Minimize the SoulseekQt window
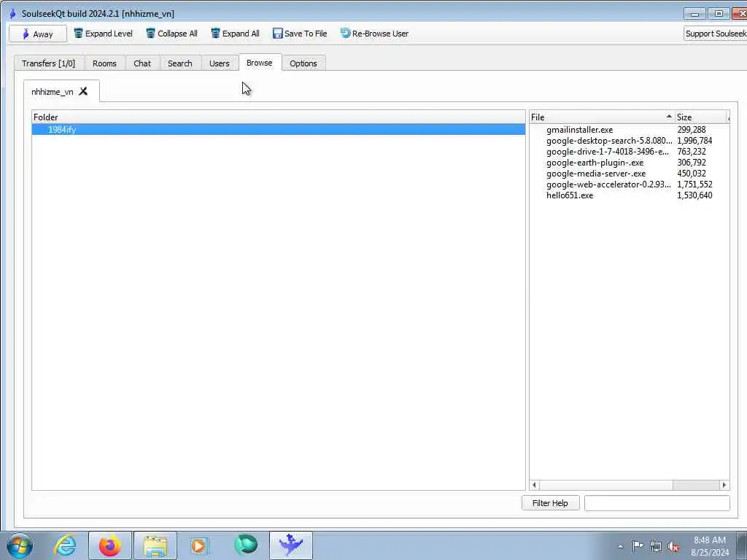The width and height of the screenshot is (747, 560). pyautogui.click(x=695, y=14)
